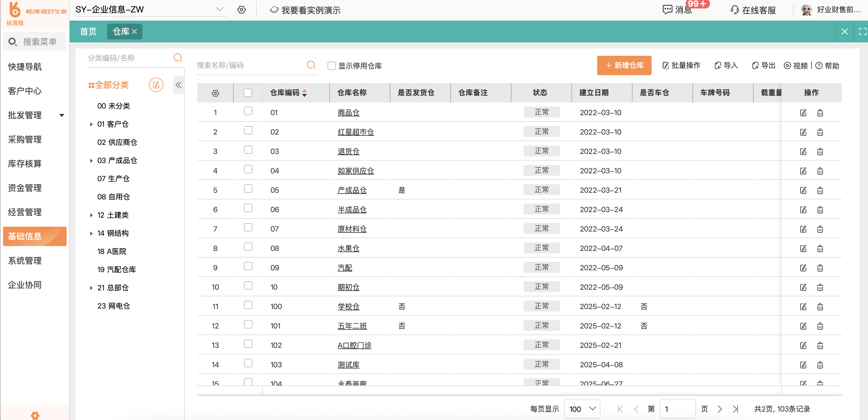Collapse the category panel with double-arrow
This screenshot has width=868, height=420.
(178, 85)
